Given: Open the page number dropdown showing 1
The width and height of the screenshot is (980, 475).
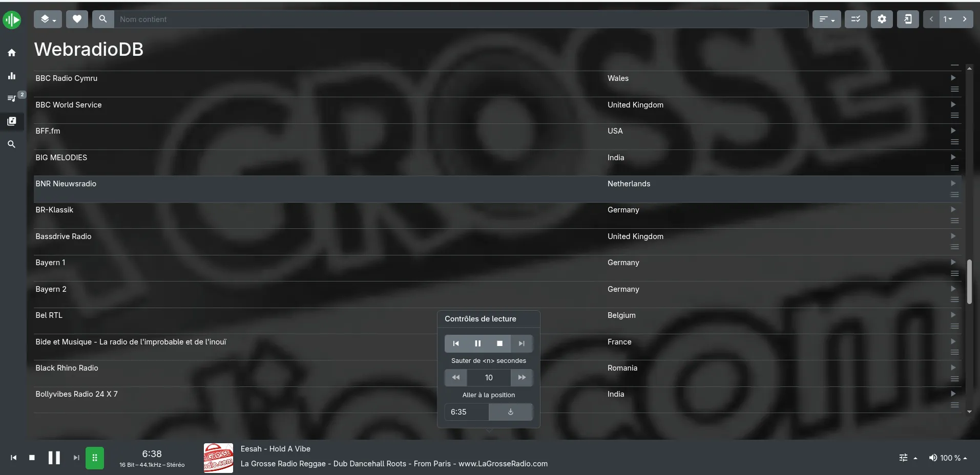Looking at the screenshot, I should pos(948,19).
